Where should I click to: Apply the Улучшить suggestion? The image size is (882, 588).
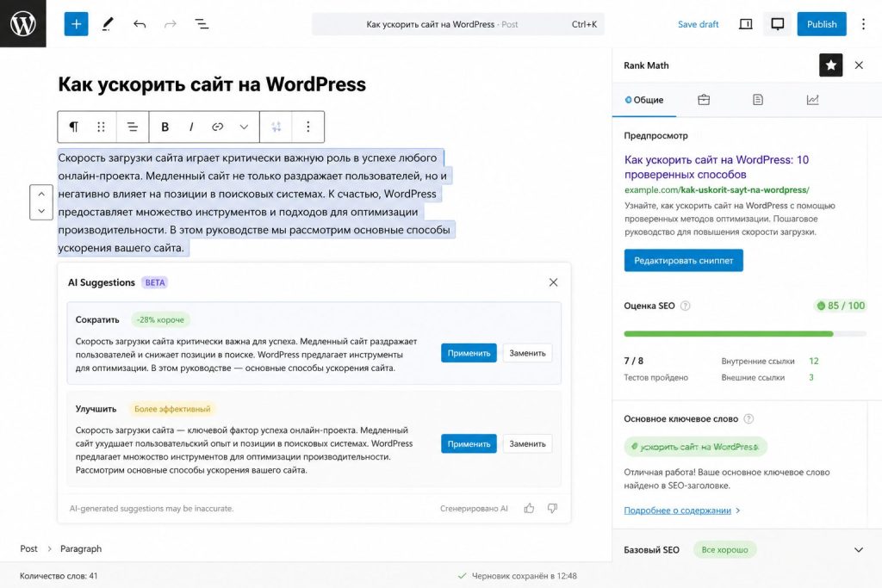469,443
